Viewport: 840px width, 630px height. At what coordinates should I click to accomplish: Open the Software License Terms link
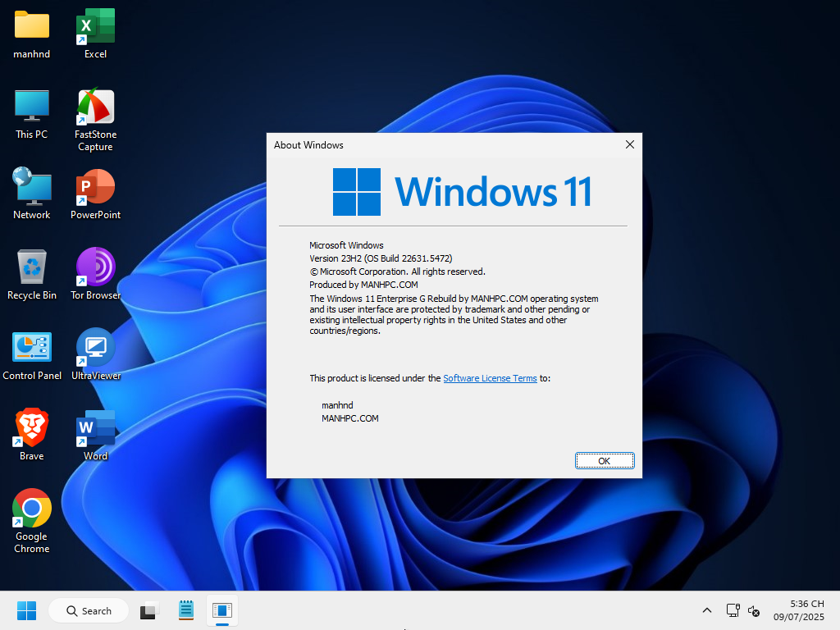point(490,378)
